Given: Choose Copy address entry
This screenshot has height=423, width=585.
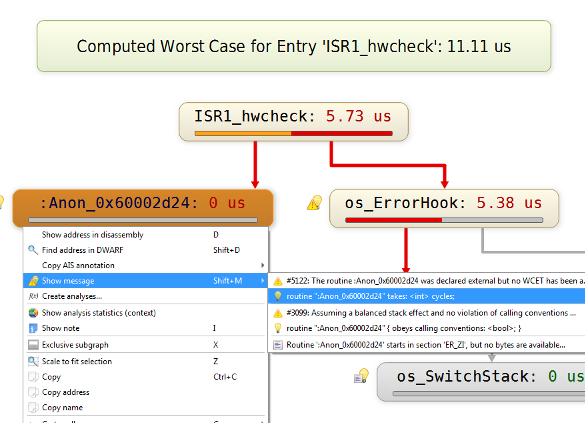Looking at the screenshot, I should [x=146, y=392].
